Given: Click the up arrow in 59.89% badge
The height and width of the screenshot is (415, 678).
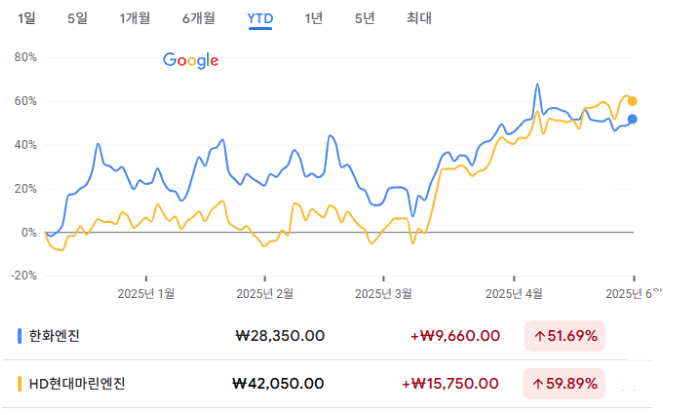Looking at the screenshot, I should pos(537,384).
